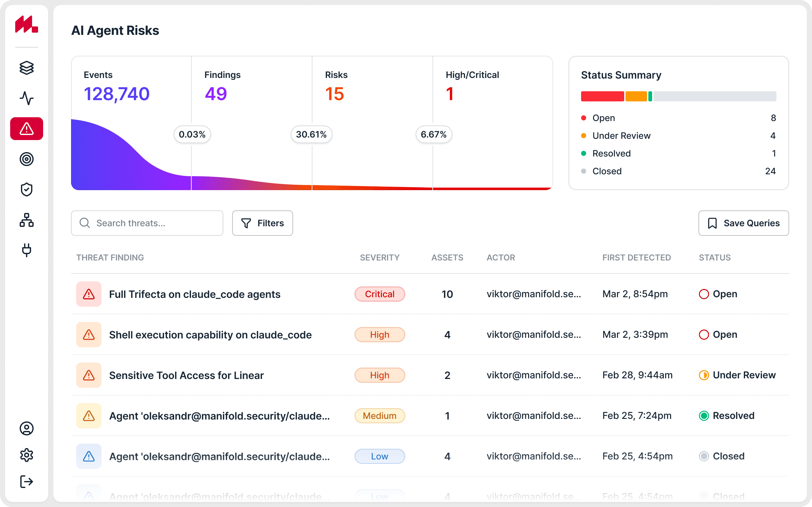812x507 pixels.
Task: Click the Filters button
Action: (262, 223)
